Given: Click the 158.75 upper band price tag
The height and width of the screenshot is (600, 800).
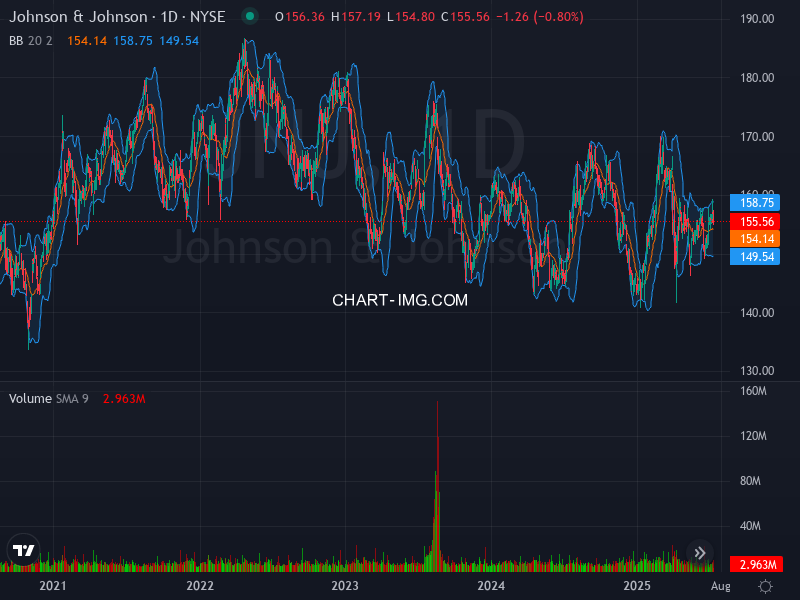Looking at the screenshot, I should 755,203.
